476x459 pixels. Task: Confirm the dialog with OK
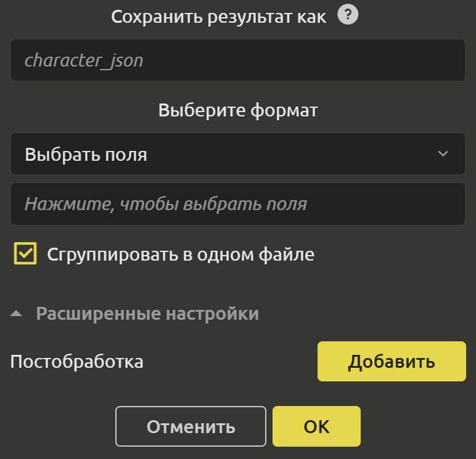[x=316, y=426]
